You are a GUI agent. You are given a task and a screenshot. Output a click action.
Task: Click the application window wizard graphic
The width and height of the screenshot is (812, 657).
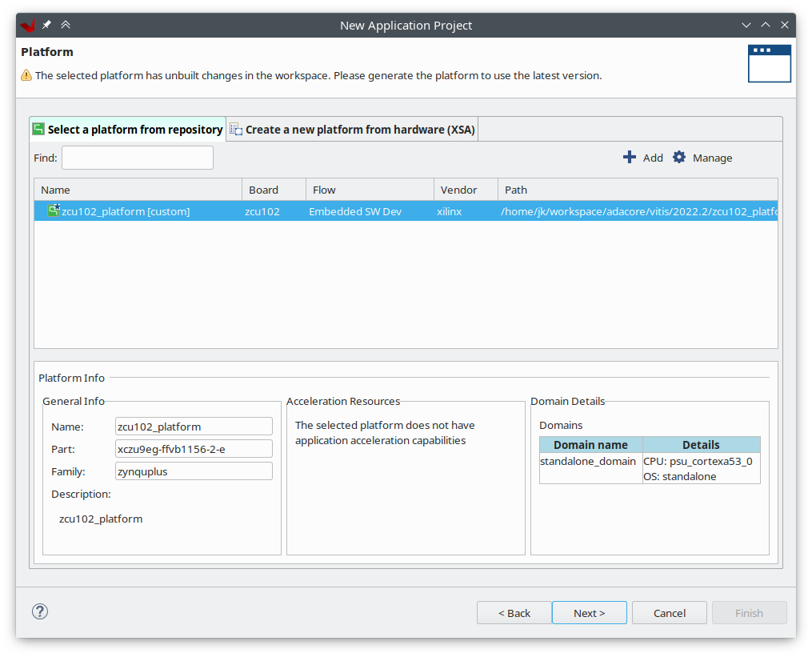769,63
